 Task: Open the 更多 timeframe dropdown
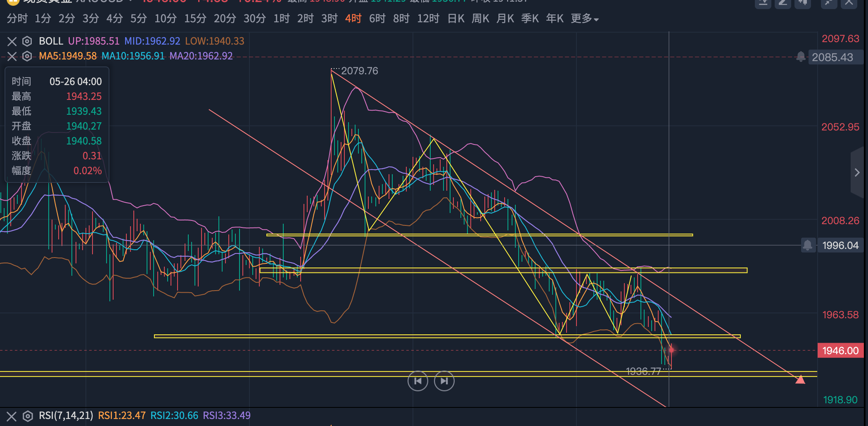(x=585, y=19)
